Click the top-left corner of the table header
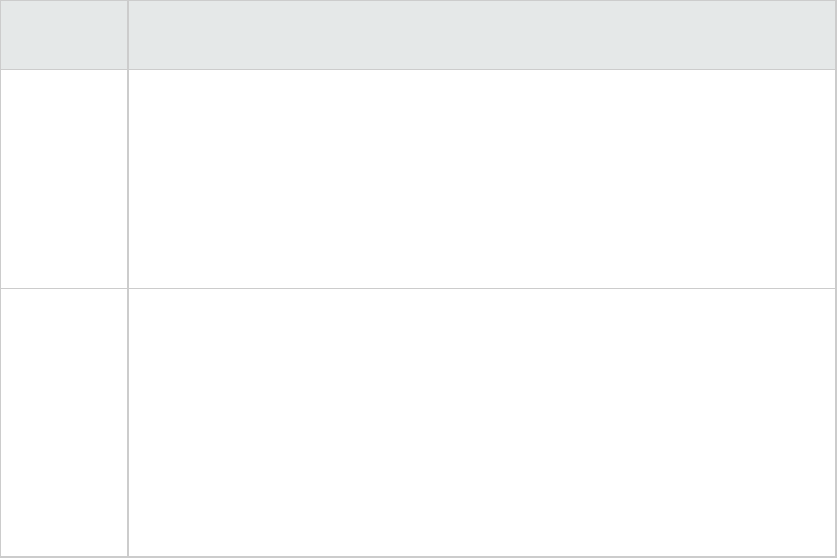Image resolution: width=837 pixels, height=558 pixels. [1, 1]
